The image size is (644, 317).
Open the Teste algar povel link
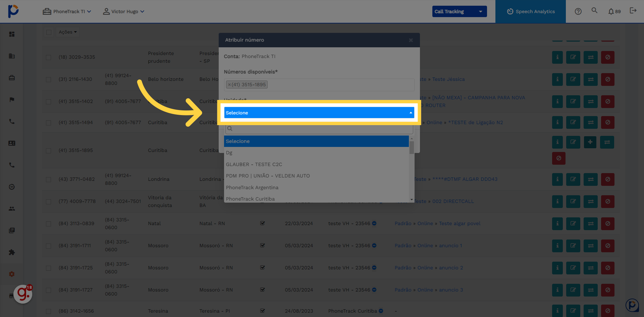pyautogui.click(x=460, y=223)
